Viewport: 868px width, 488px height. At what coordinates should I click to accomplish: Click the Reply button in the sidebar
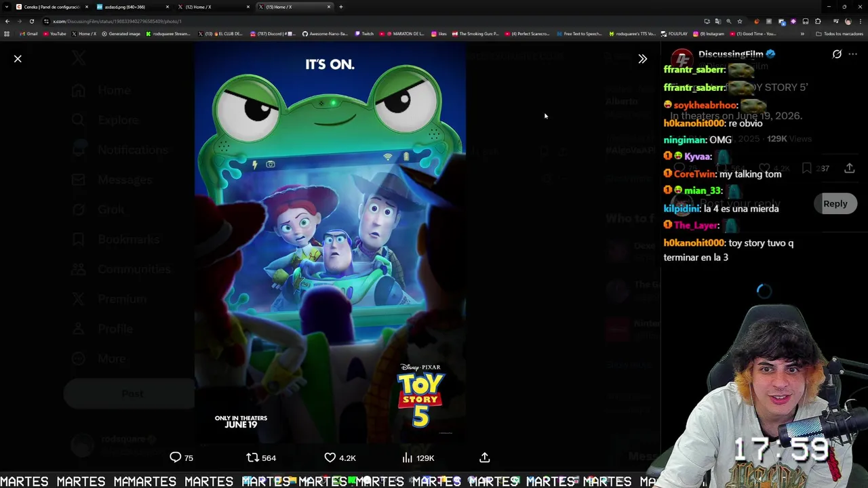(x=835, y=203)
